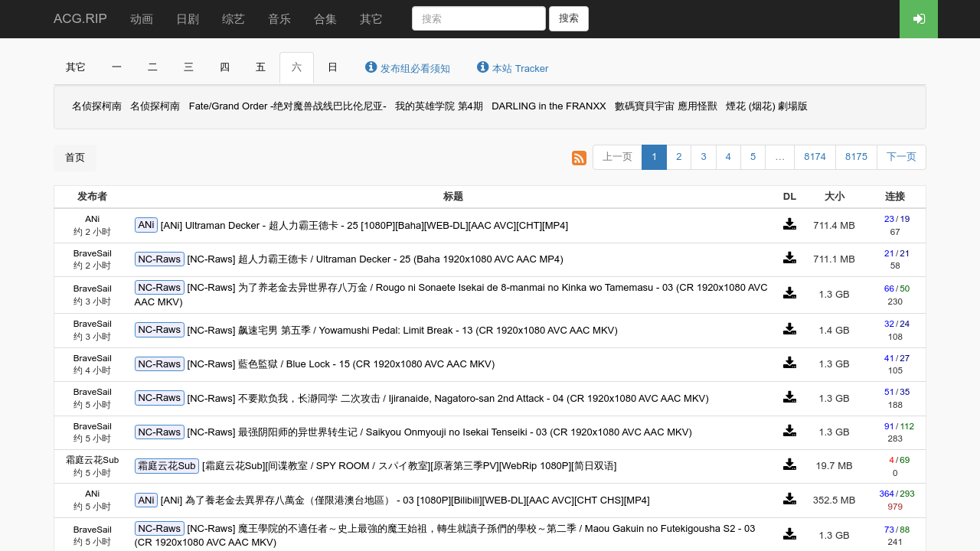Open the 合集 category

click(325, 19)
